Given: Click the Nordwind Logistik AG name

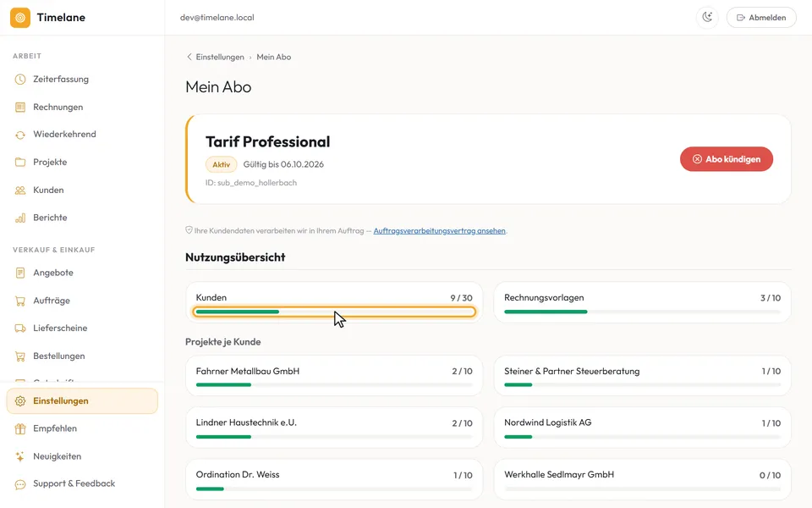Looking at the screenshot, I should [547, 422].
